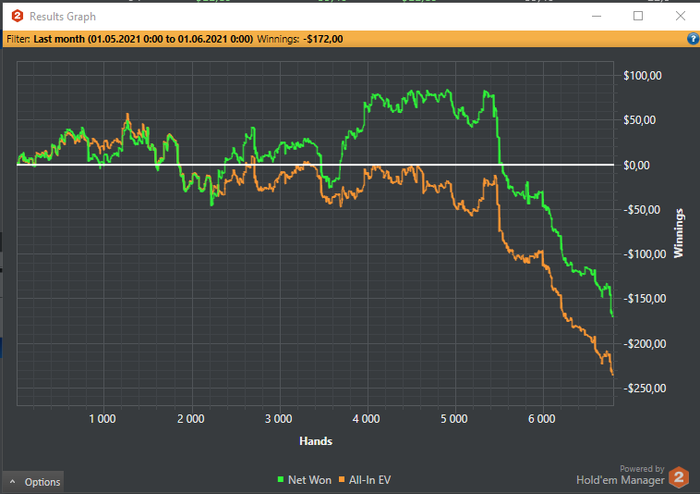This screenshot has height=494, width=700.
Task: Minimize the Results Graph window
Action: [x=596, y=17]
